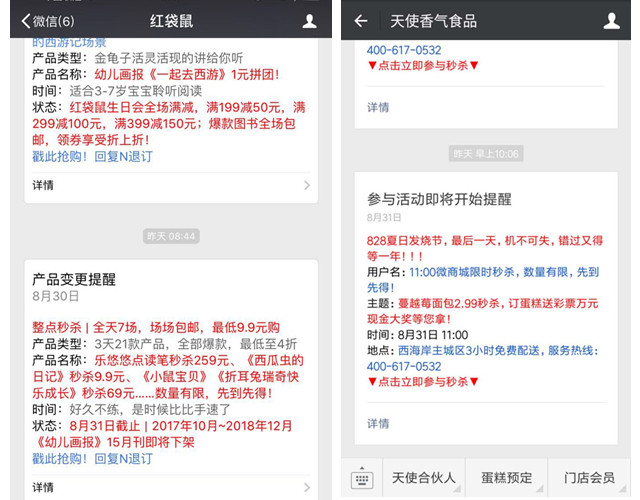
Task: Select the 参与活动即将开始提醒 card title
Action: click(x=439, y=199)
